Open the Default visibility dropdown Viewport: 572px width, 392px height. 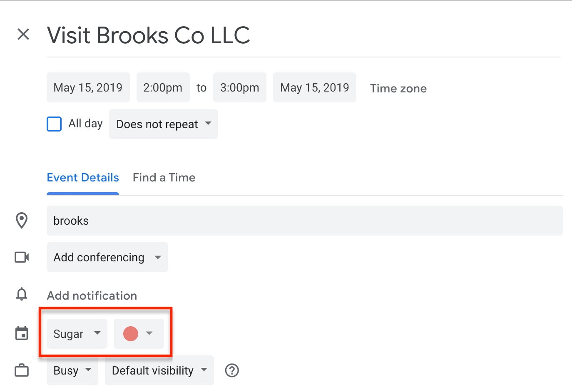(159, 370)
